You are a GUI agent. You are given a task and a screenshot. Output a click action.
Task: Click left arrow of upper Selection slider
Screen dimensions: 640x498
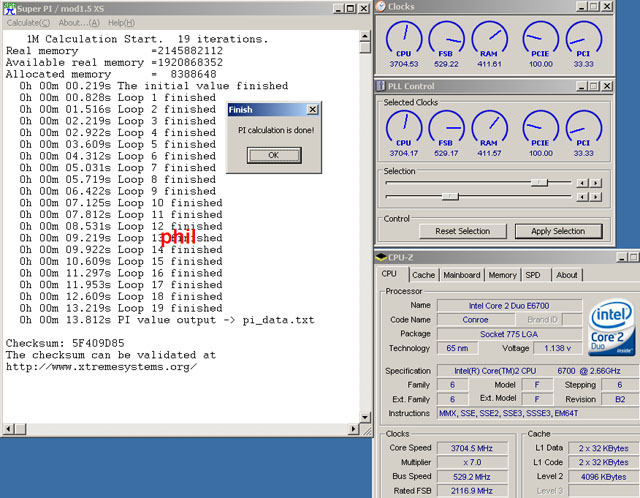point(582,183)
